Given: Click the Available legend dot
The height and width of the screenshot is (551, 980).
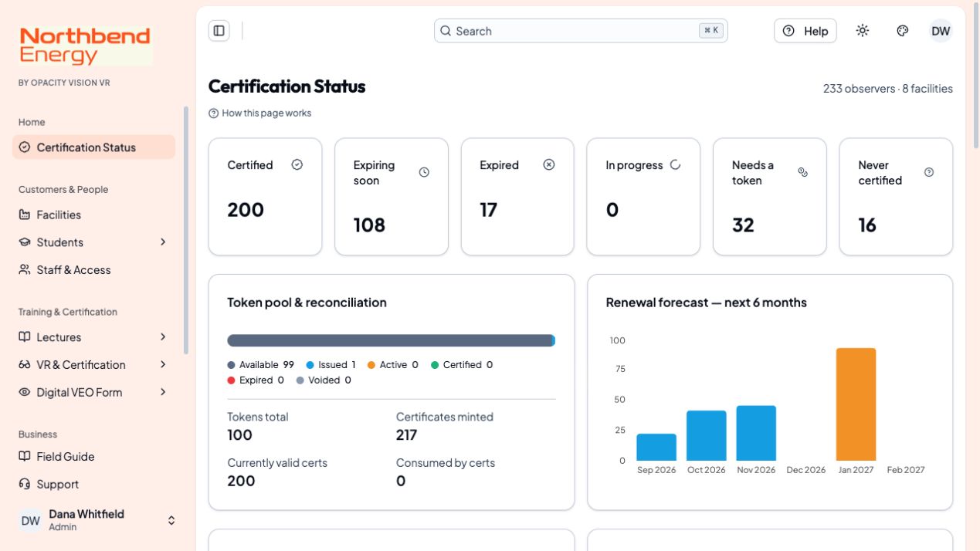Looking at the screenshot, I should pyautogui.click(x=231, y=365).
